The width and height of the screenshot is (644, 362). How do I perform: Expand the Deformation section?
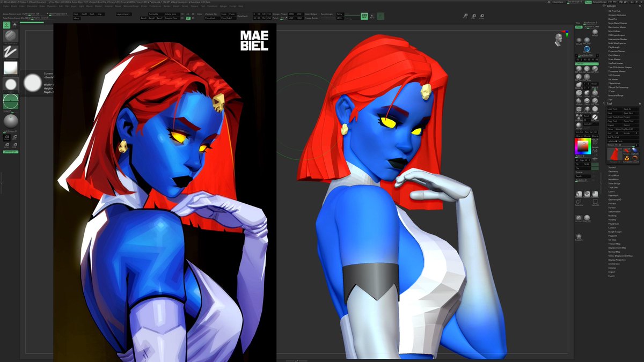coord(614,211)
